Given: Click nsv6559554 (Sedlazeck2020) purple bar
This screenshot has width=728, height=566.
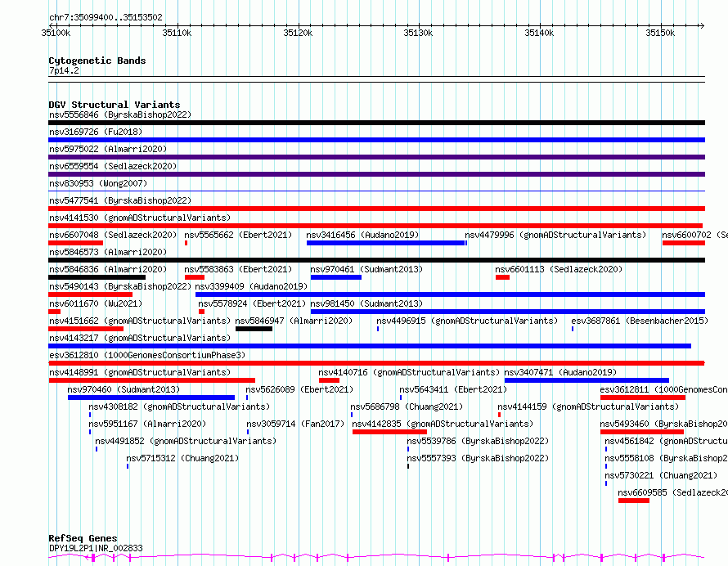Looking at the screenshot, I should tap(376, 174).
